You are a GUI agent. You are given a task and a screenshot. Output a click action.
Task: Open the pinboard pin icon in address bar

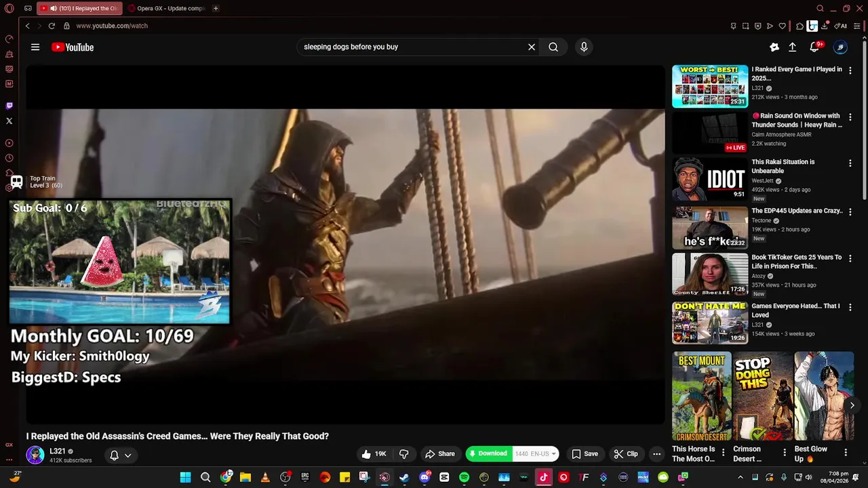[733, 26]
